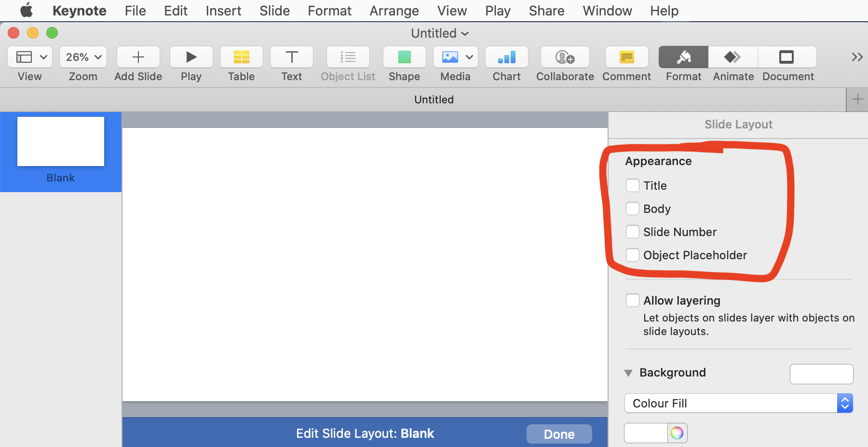
Task: Click the Collaborate icon
Action: click(565, 57)
